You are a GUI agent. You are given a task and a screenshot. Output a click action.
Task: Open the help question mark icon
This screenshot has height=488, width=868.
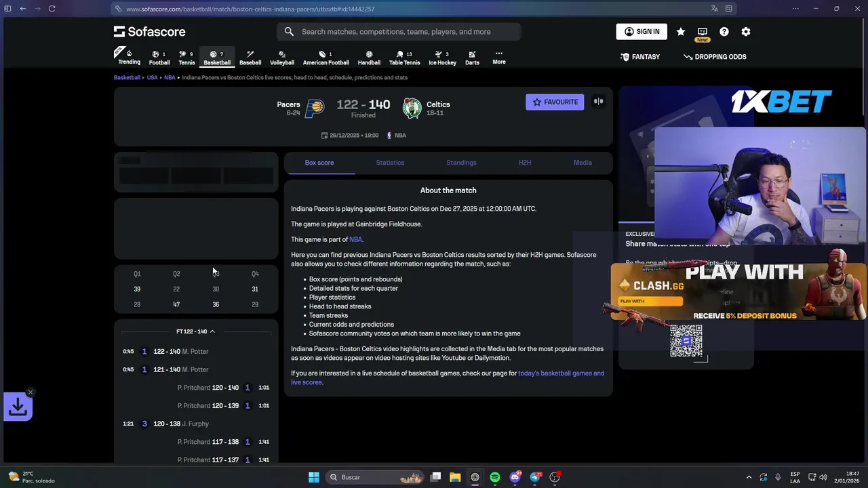(x=724, y=32)
